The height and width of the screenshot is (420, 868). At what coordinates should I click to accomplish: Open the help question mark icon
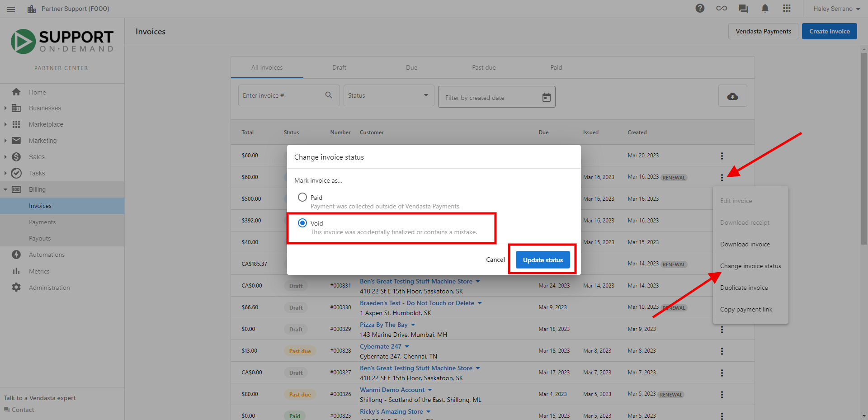(x=700, y=9)
